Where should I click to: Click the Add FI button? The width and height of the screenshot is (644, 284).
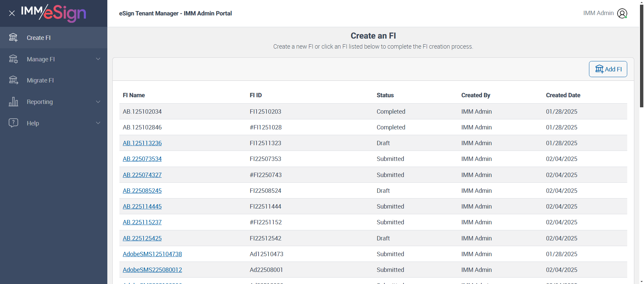click(x=608, y=69)
